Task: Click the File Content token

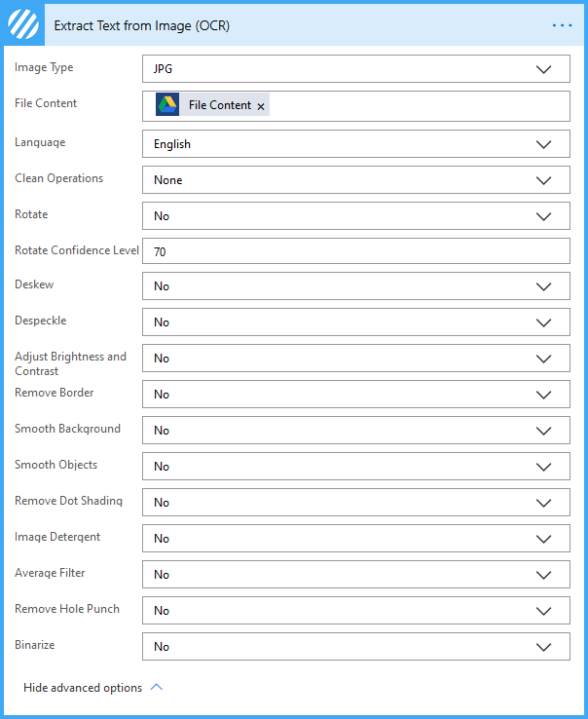Action: tap(212, 104)
